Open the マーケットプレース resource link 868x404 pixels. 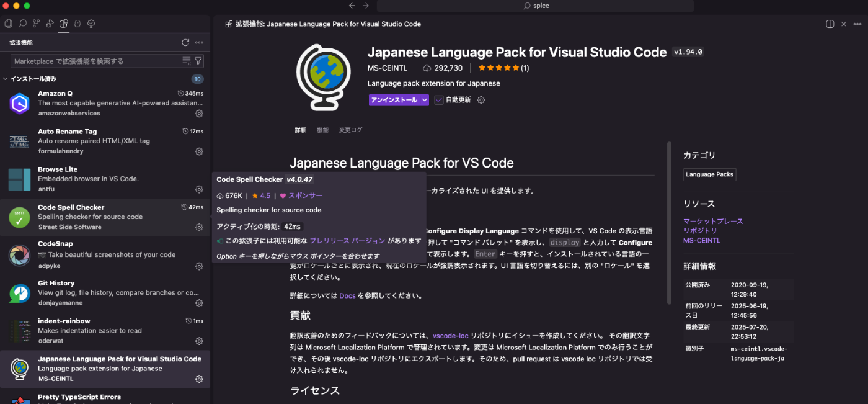[x=713, y=221]
